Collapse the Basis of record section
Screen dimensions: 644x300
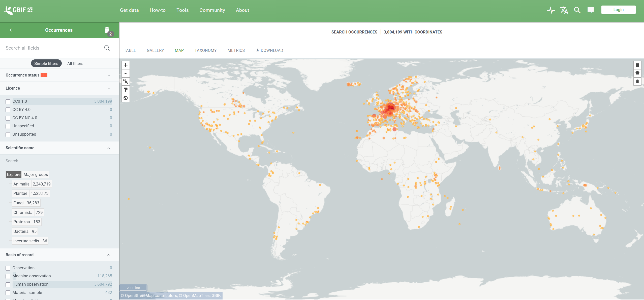point(109,255)
